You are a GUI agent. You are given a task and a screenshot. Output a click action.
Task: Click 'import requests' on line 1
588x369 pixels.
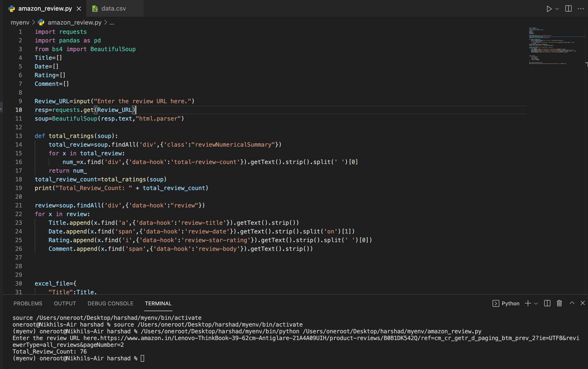click(61, 32)
